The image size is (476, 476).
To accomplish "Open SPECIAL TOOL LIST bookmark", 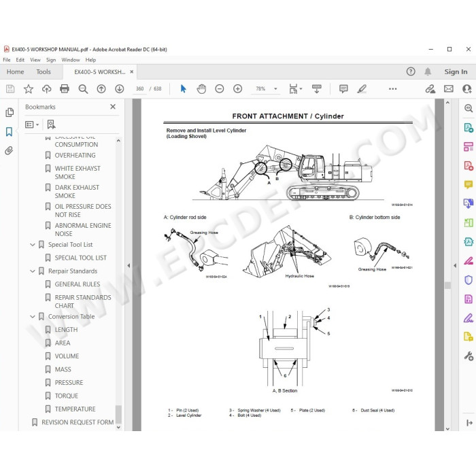I will 80,258.
